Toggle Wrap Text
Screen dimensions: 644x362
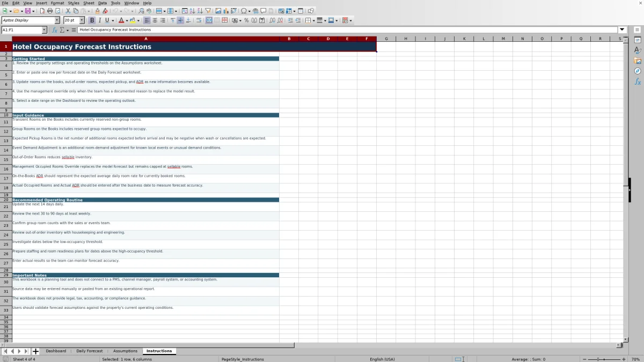click(199, 20)
